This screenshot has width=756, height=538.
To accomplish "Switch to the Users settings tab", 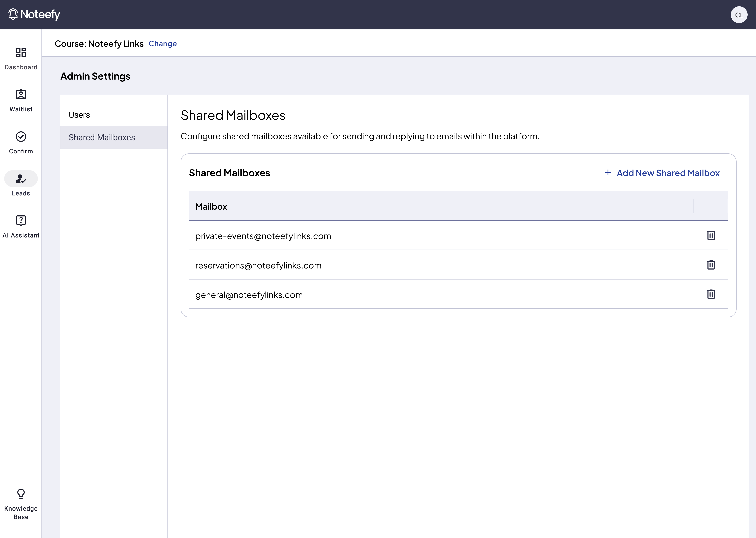I will [79, 115].
